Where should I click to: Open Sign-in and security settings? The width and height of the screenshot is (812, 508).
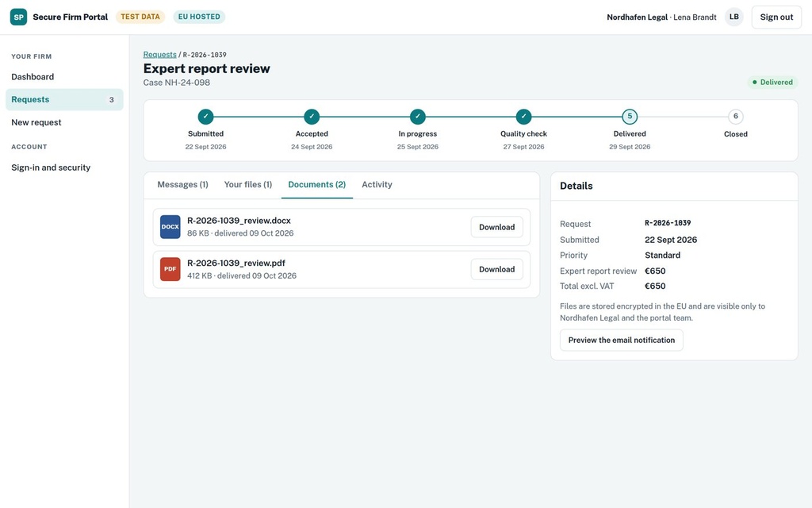[64, 167]
